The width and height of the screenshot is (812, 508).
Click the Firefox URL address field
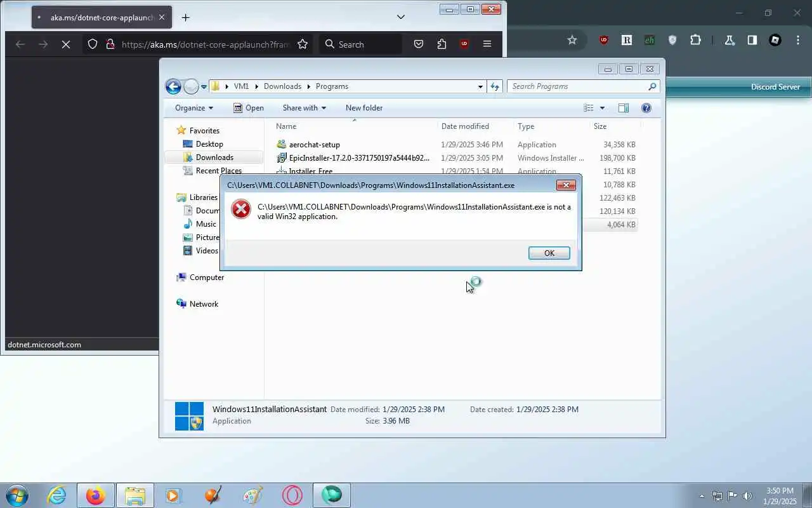coord(206,44)
